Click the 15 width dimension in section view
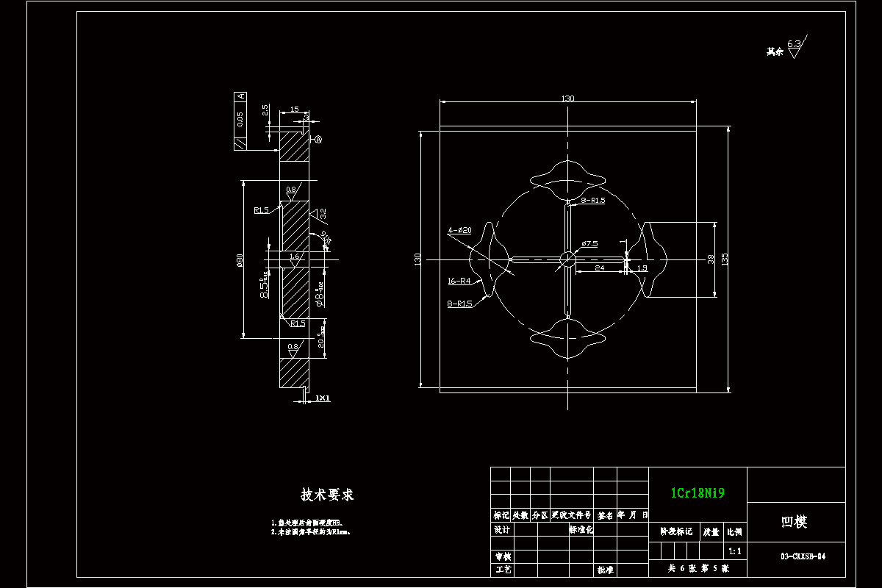The height and width of the screenshot is (588, 882). (294, 110)
